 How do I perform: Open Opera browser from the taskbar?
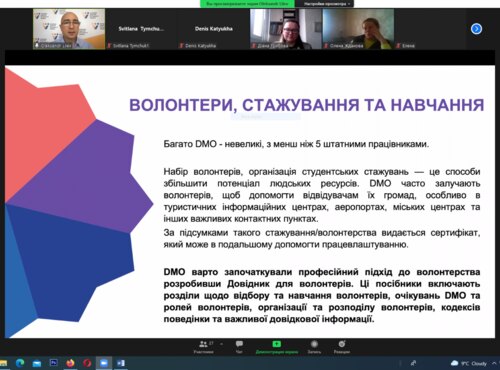pyautogui.click(x=87, y=363)
